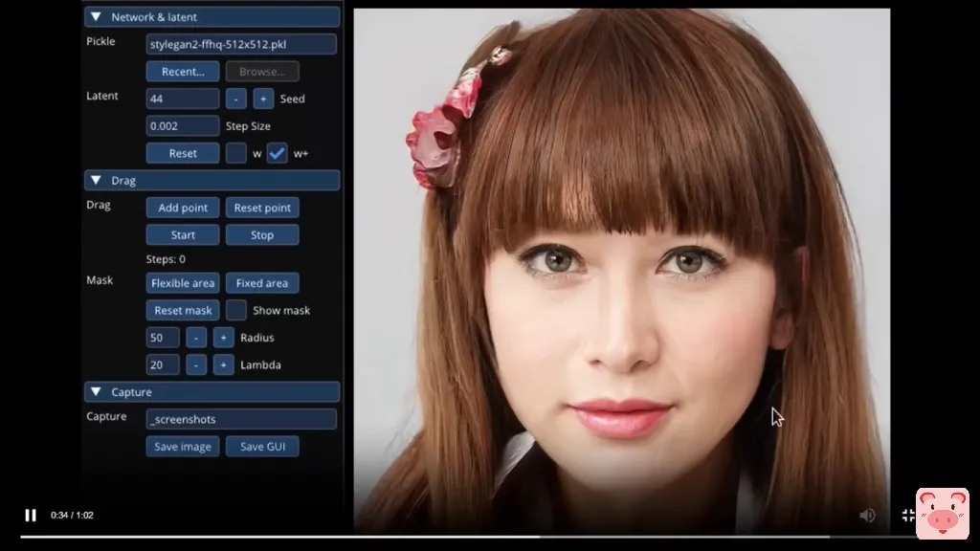980x551 pixels.
Task: Focus the Pickle file name field
Action: pyautogui.click(x=241, y=44)
